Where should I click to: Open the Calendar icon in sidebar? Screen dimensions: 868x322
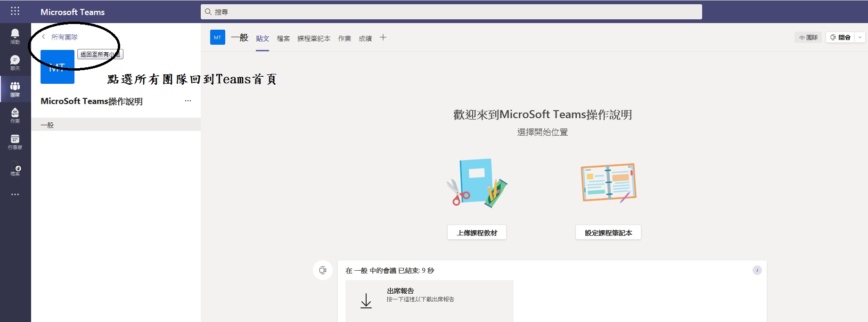pyautogui.click(x=15, y=141)
